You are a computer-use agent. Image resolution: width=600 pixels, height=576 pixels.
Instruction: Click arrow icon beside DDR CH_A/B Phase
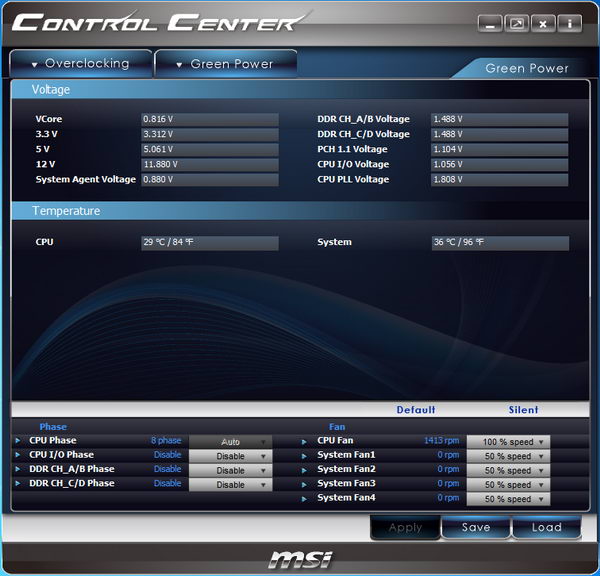[18, 469]
